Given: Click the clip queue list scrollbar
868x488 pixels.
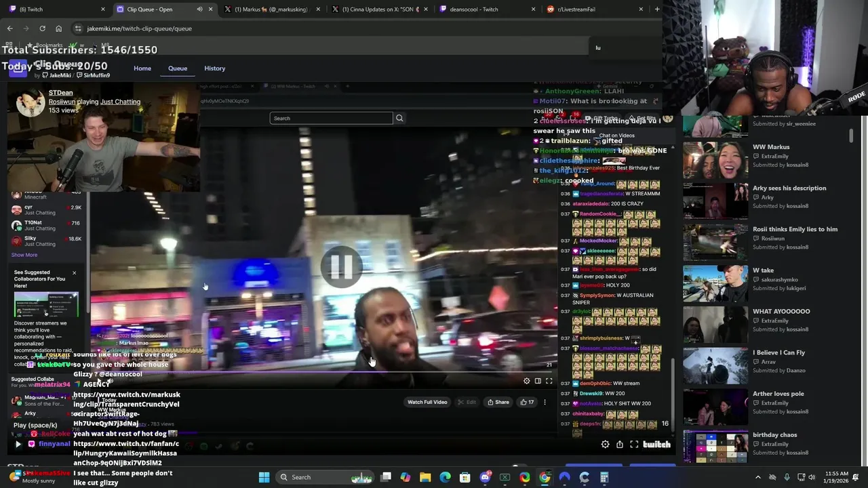Looking at the screenshot, I should 851,134.
